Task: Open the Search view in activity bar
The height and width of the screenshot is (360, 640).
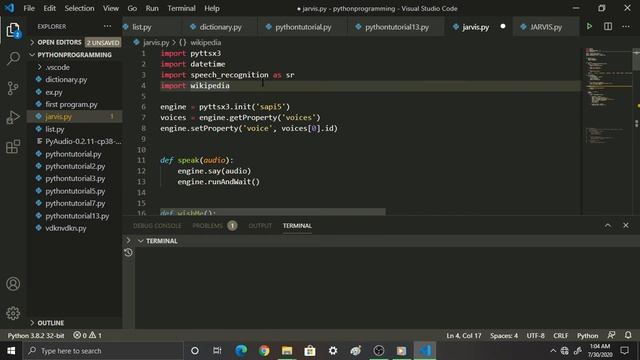Action: [x=13, y=58]
